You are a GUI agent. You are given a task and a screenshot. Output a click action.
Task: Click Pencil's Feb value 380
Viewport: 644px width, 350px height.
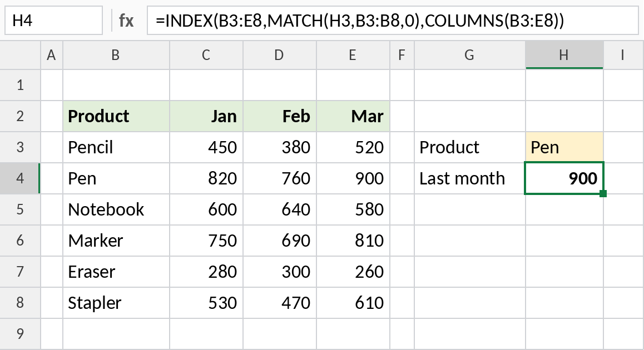[x=280, y=147]
